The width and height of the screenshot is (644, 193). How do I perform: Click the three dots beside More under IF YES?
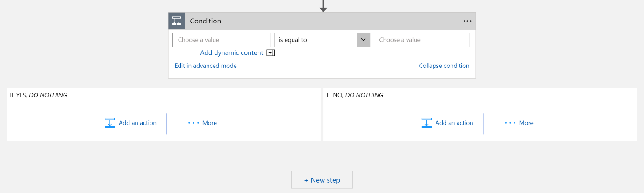(x=193, y=123)
